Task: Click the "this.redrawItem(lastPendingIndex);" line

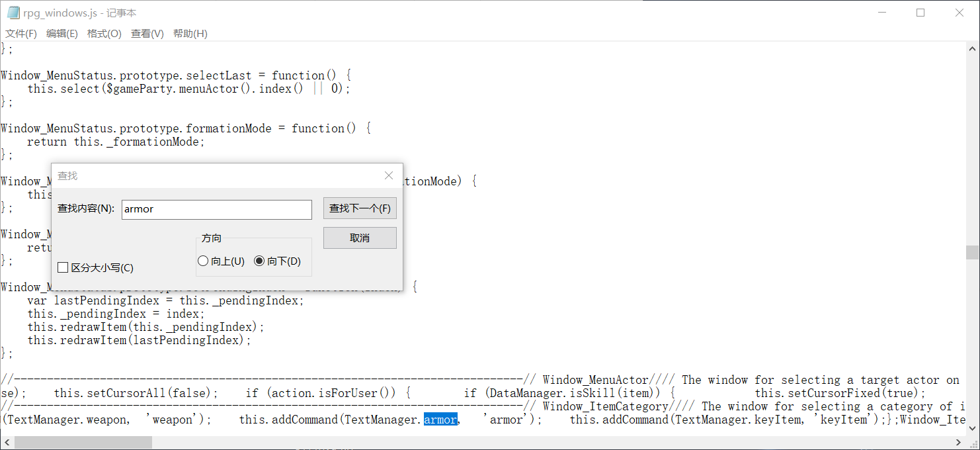Action: [140, 340]
